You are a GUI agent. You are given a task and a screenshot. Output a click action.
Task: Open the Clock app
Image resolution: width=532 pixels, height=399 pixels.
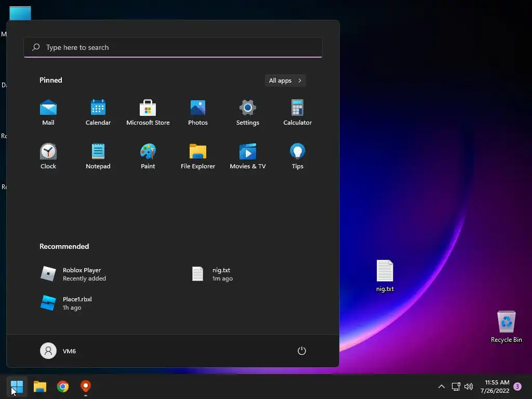[48, 156]
